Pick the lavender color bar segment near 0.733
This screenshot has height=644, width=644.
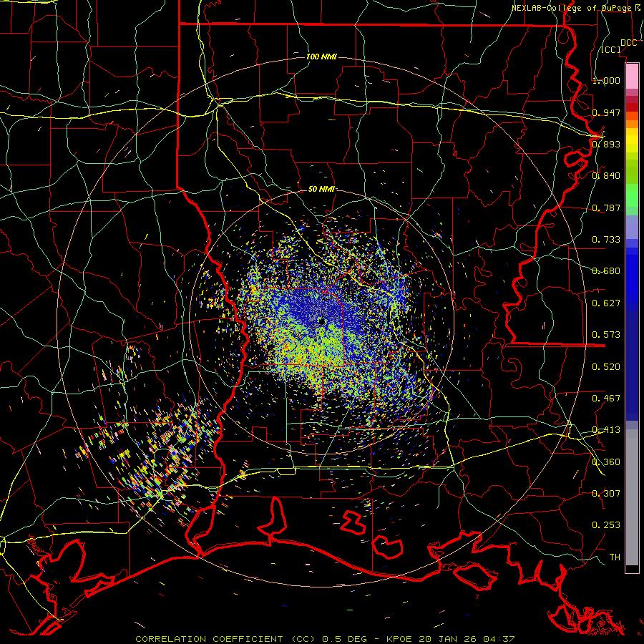click(632, 227)
